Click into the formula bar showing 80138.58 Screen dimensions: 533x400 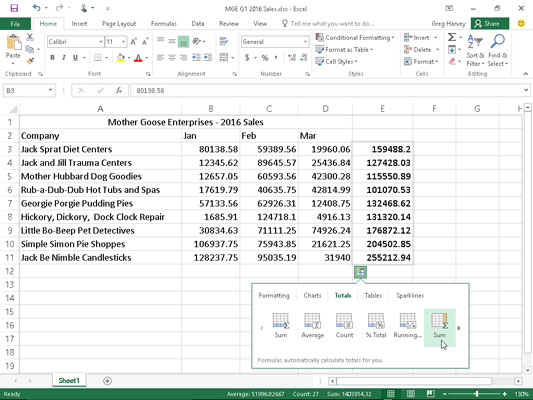pyautogui.click(x=326, y=91)
